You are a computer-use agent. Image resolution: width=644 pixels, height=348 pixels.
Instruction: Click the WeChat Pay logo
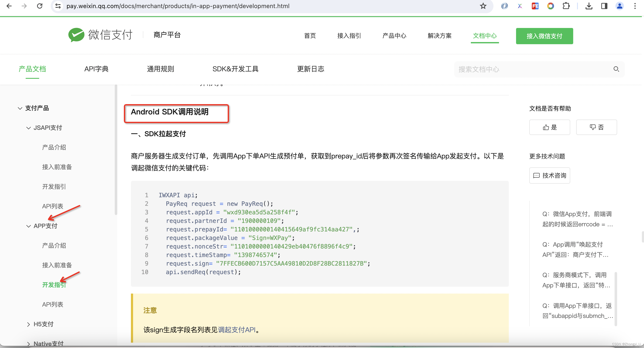100,35
